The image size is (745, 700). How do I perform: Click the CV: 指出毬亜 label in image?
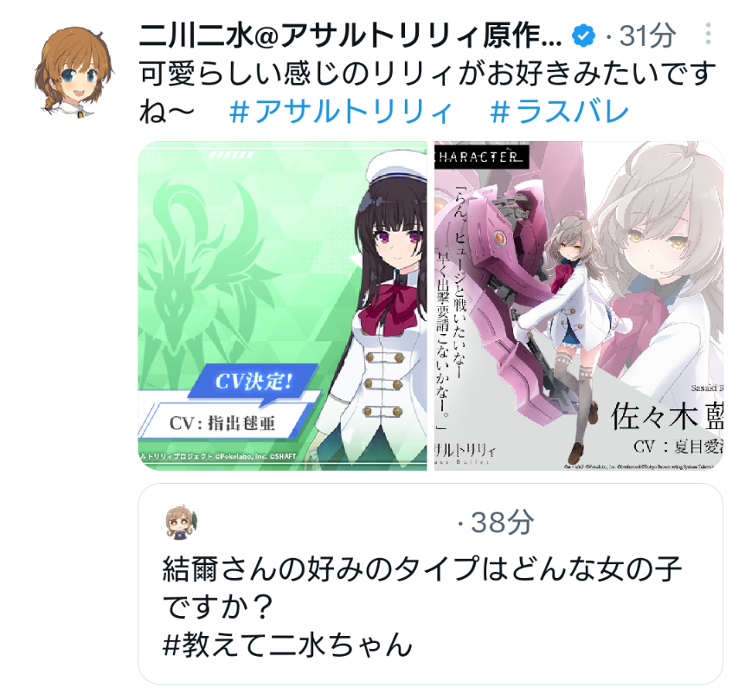click(222, 423)
